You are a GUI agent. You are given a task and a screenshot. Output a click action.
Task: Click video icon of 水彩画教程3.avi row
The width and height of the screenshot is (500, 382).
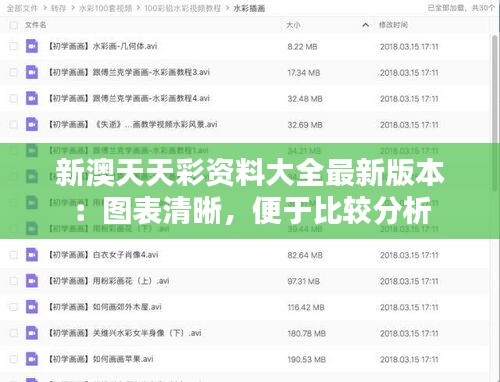tap(32, 72)
